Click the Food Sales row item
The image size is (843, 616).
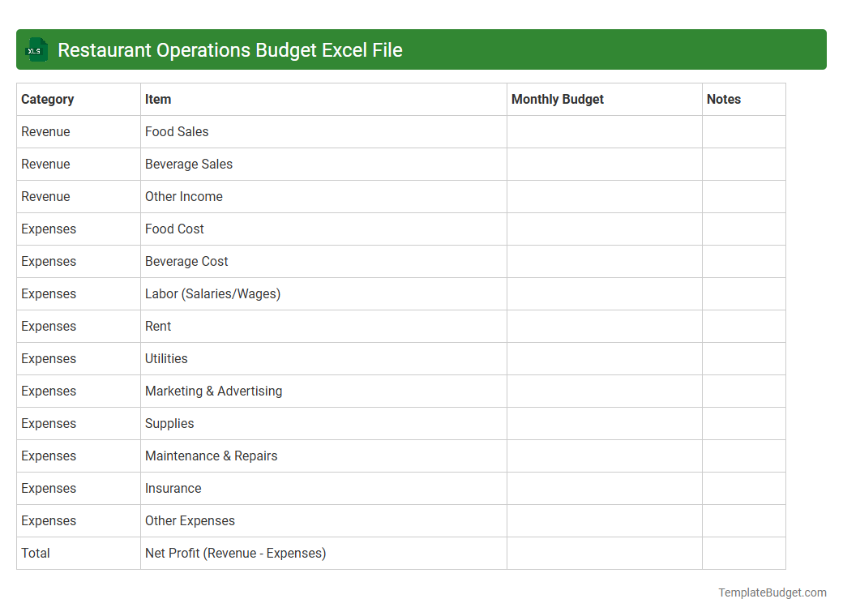click(177, 131)
